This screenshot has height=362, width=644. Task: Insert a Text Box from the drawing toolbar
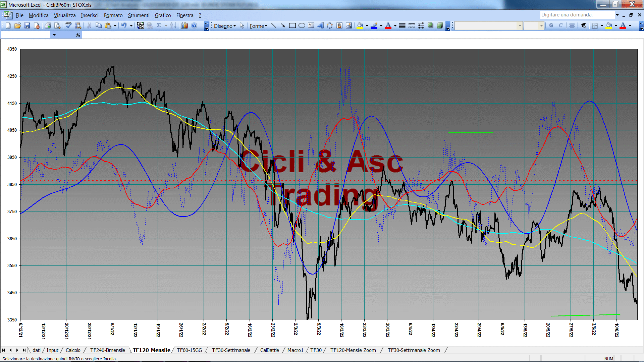click(x=311, y=25)
